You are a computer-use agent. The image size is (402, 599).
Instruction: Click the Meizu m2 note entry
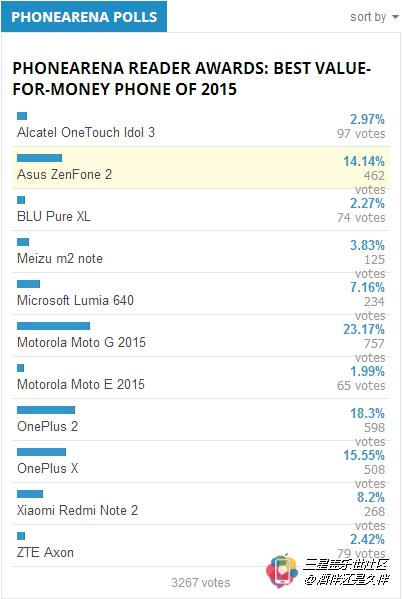click(201, 252)
